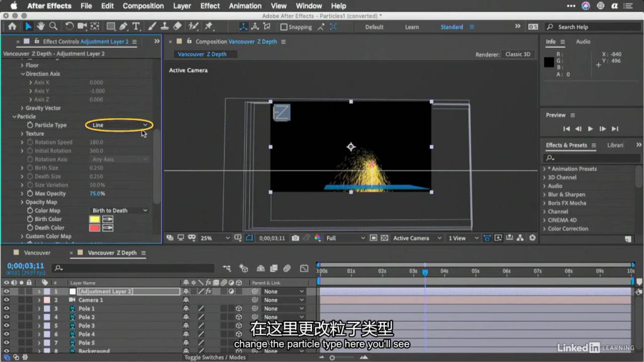Toggle adjustment layer switch on layer 1
This screenshot has width=644, height=362.
pos(231,292)
